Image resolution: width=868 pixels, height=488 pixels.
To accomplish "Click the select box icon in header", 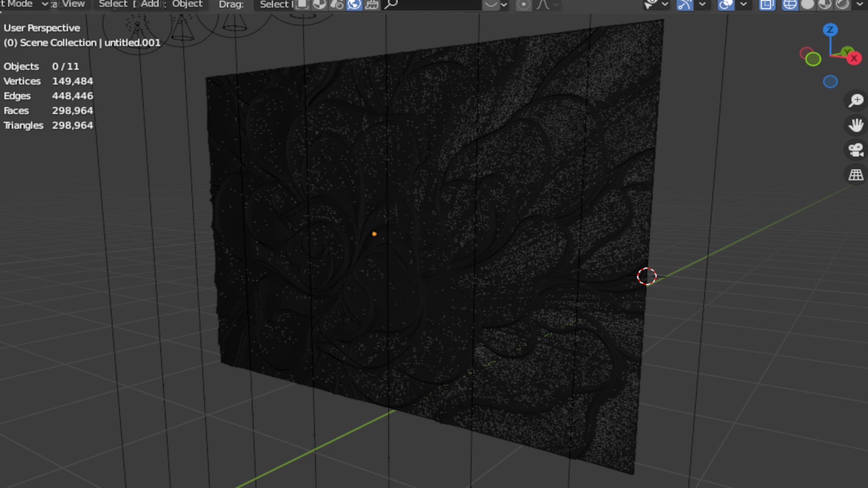I will point(302,5).
